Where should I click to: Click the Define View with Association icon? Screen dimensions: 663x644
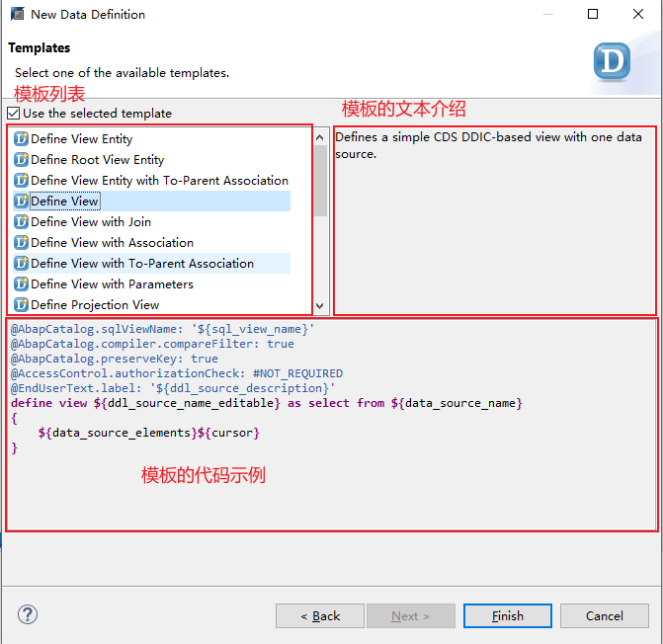pyautogui.click(x=21, y=243)
